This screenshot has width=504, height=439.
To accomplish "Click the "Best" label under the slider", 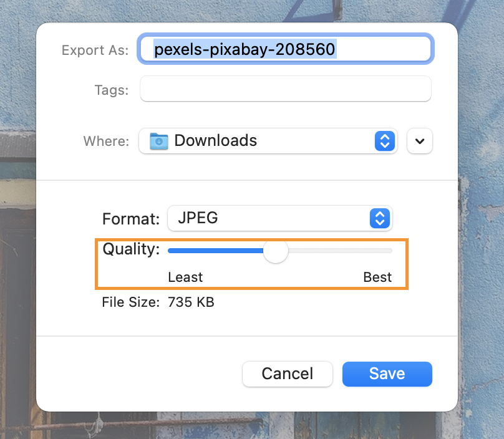I will point(377,277).
